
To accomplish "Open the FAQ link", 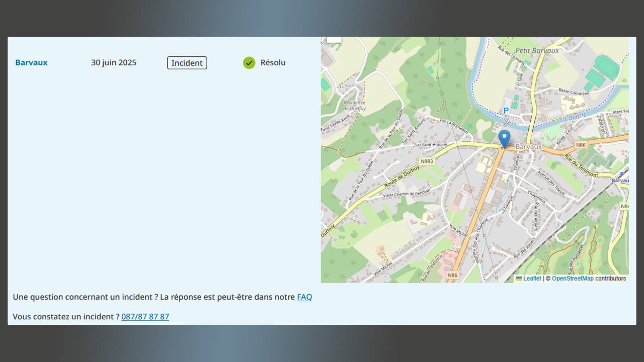I will pos(304,297).
